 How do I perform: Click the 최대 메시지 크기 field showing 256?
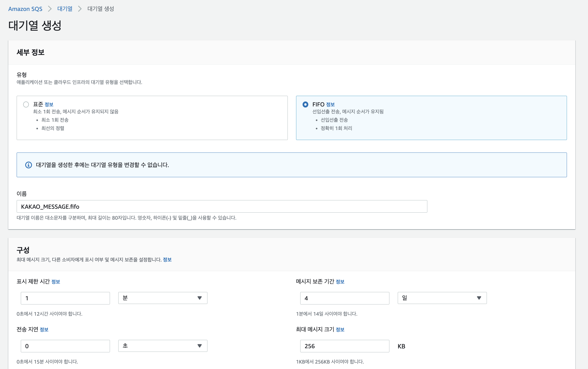click(344, 346)
